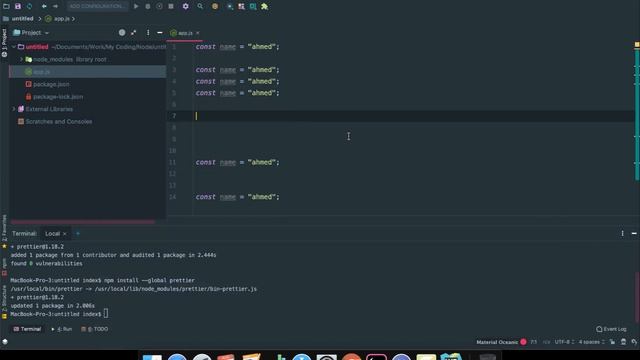Click the locate-file target icon in Project panel
This screenshot has height=360, width=640.
pyautogui.click(x=122, y=33)
